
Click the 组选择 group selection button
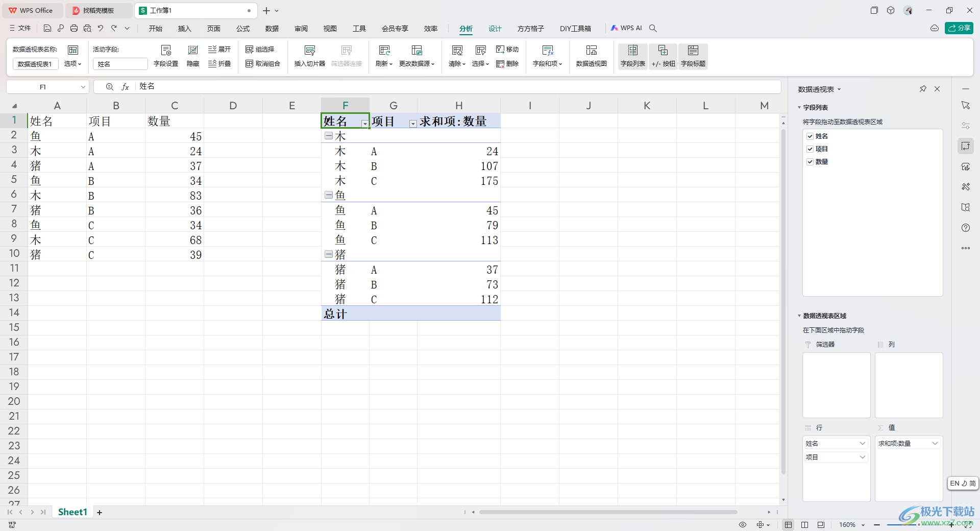[260, 49]
